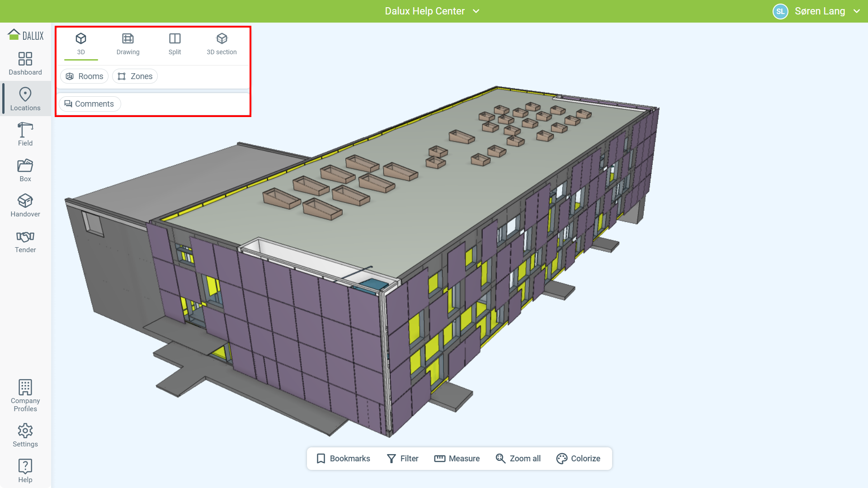This screenshot has width=868, height=488.
Task: Open the Tender module
Action: pos(25,242)
